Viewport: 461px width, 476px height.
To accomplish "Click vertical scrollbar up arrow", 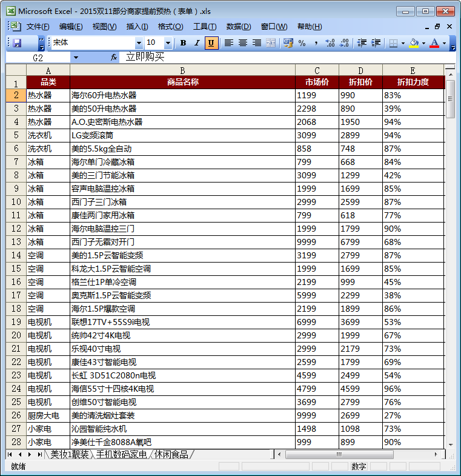I will [451, 75].
